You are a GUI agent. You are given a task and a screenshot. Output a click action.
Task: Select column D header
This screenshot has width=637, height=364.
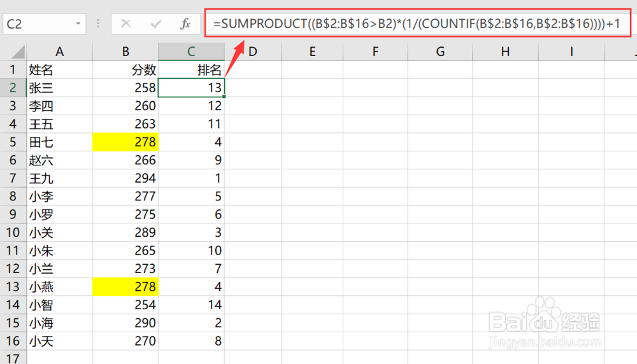(253, 52)
